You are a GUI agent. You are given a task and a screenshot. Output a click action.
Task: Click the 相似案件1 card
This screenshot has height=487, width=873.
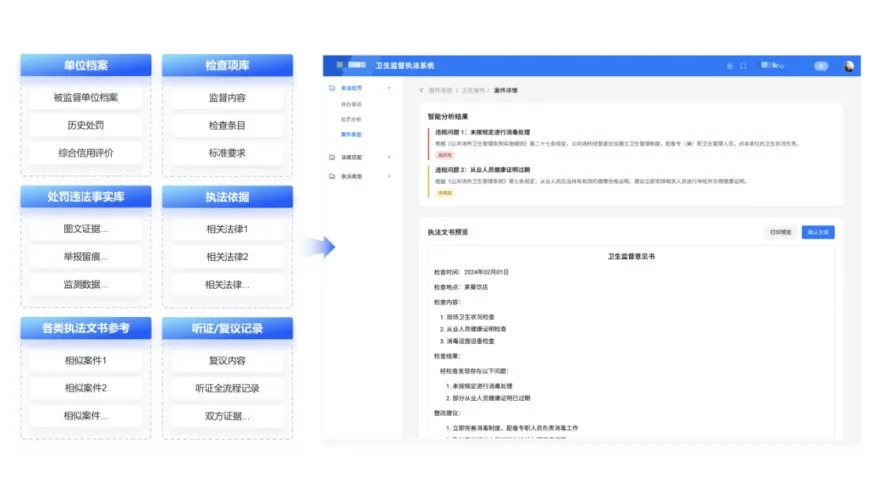point(86,360)
